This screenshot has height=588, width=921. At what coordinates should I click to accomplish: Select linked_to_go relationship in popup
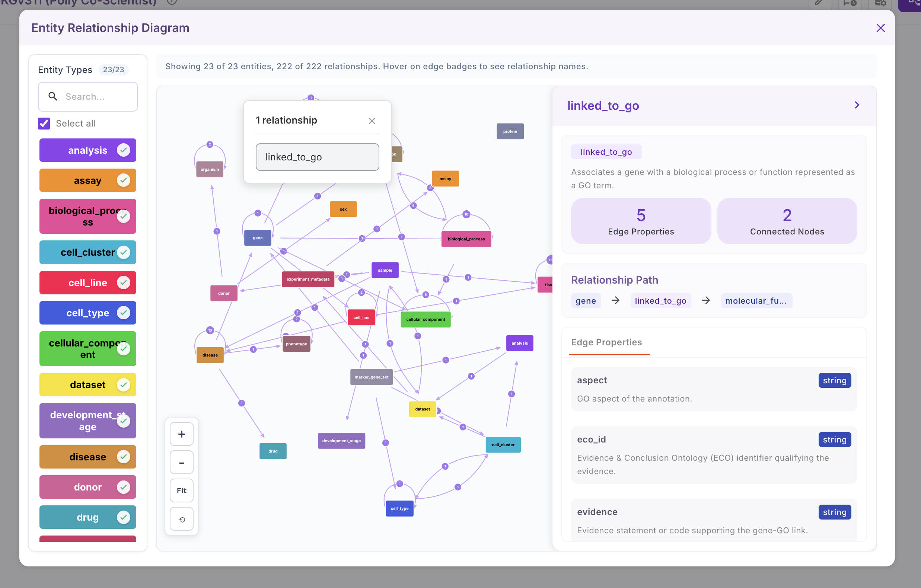[317, 157]
